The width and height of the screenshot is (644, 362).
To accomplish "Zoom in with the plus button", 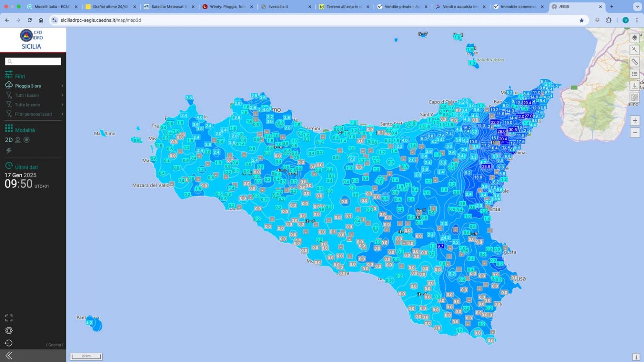I will (634, 121).
